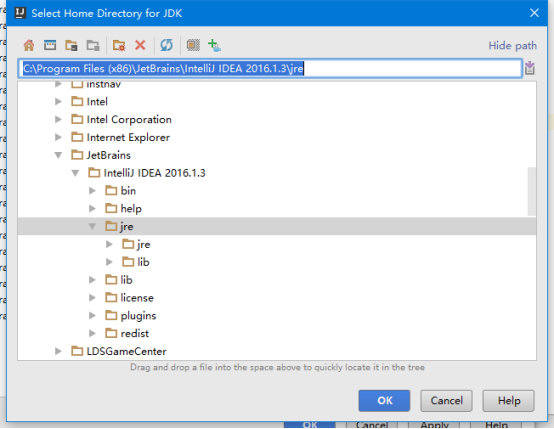The image size is (554, 429).
Task: Select the Intel Corporation row
Action: click(x=277, y=119)
